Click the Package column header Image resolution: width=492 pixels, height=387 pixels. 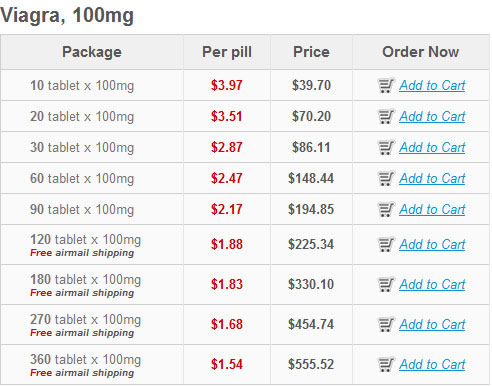pos(92,52)
